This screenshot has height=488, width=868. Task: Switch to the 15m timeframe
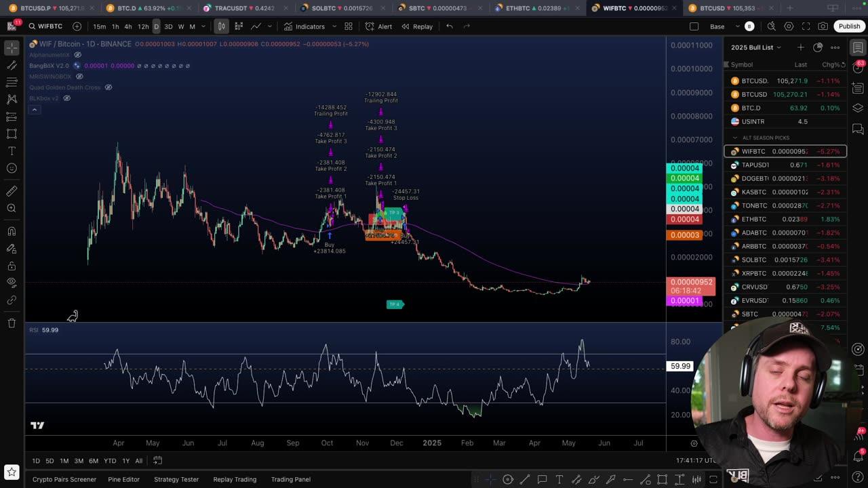[x=99, y=26]
